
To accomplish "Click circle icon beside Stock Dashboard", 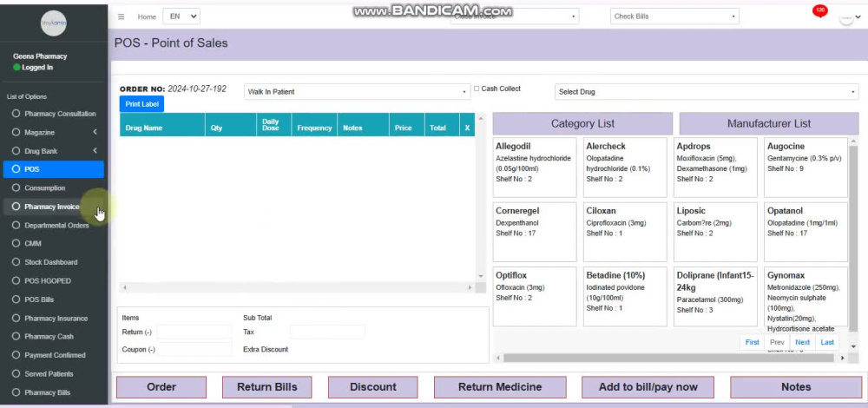I will click(16, 262).
